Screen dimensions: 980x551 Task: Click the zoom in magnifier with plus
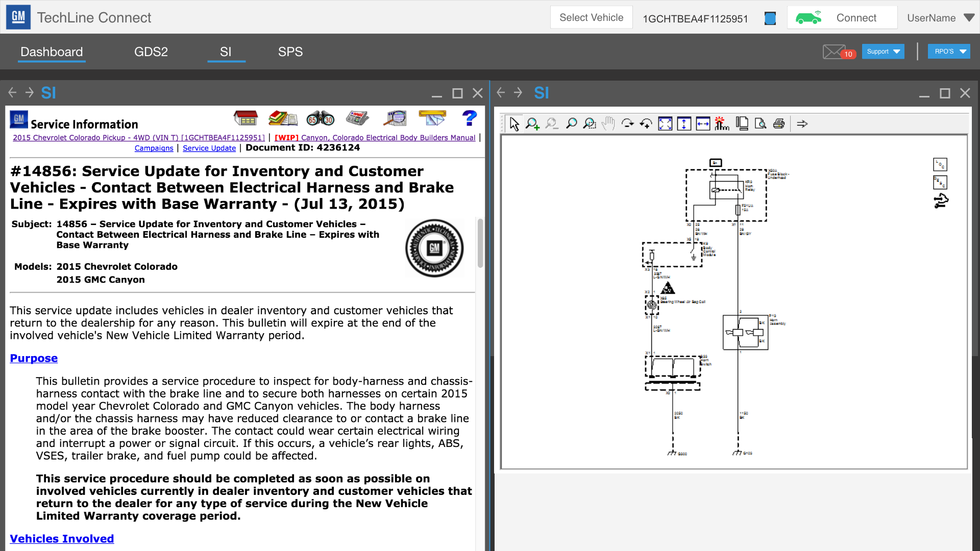[x=532, y=124]
